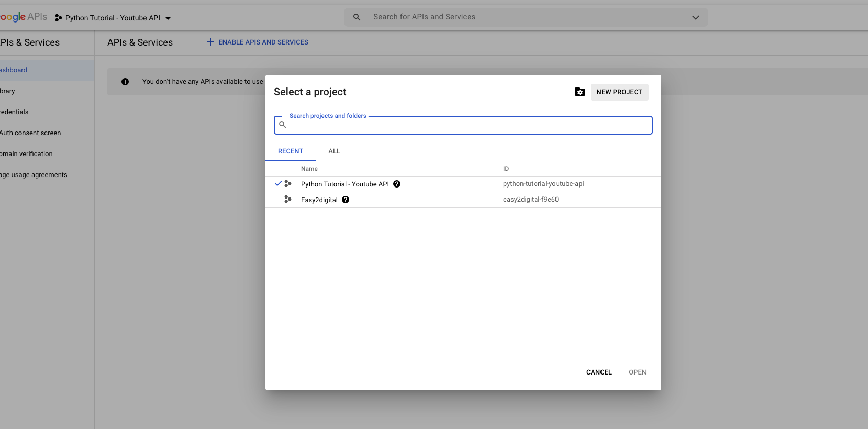Click the plus icon to enable APIs
This screenshot has height=429, width=868.
210,42
